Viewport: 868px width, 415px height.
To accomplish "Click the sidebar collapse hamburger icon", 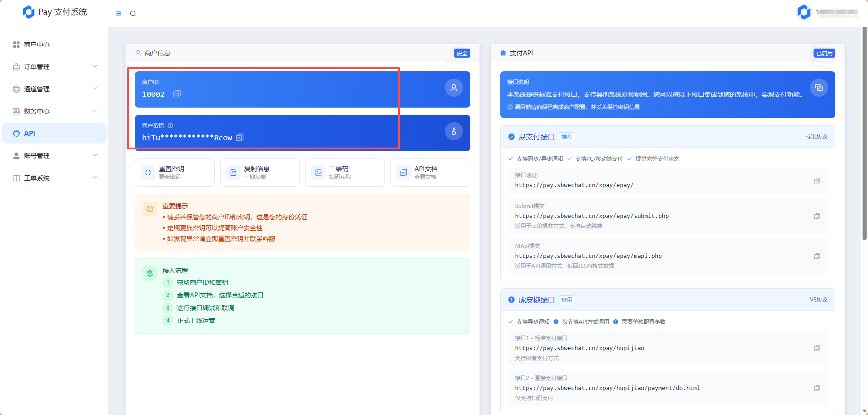I will 118,14.
